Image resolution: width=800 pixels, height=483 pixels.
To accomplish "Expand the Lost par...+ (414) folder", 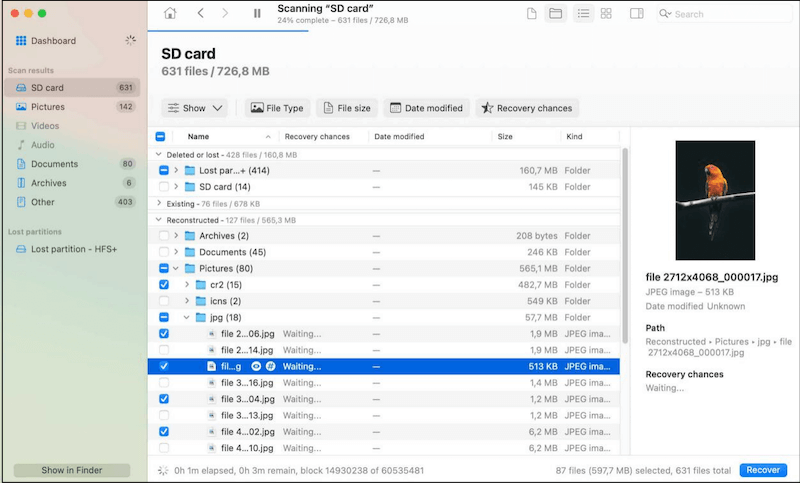I will pyautogui.click(x=176, y=170).
